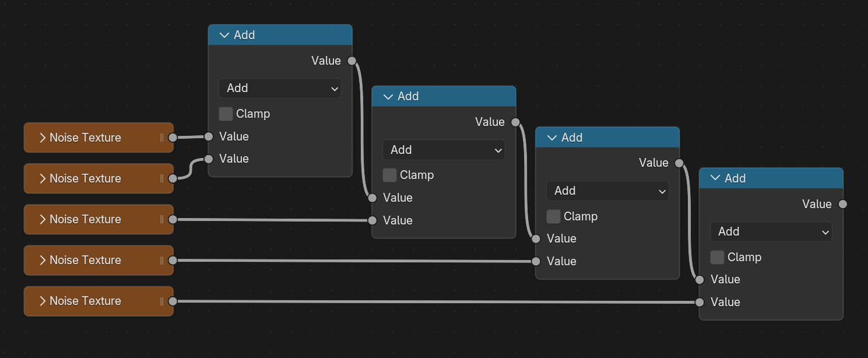Select the second Add node by its header title

coord(408,96)
